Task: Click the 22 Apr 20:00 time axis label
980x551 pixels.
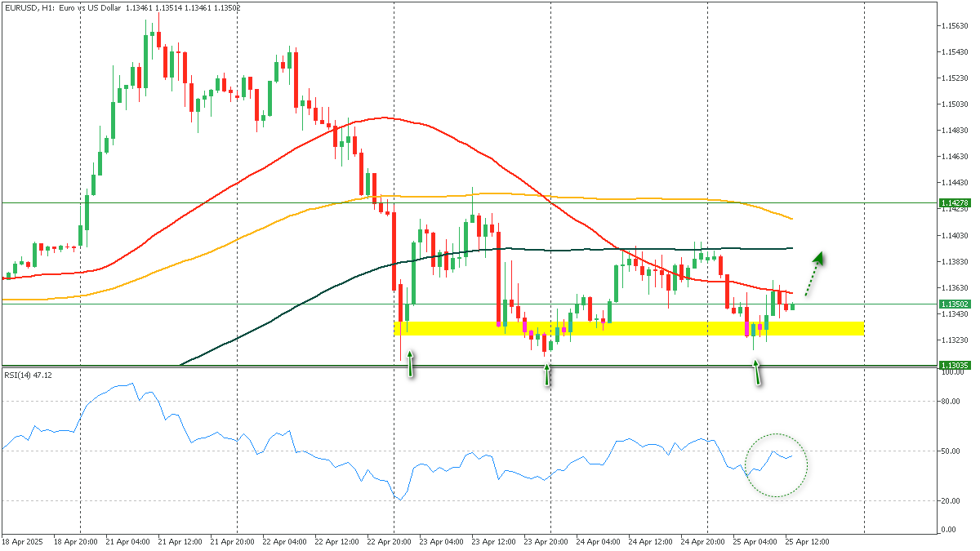Action: pyautogui.click(x=390, y=541)
